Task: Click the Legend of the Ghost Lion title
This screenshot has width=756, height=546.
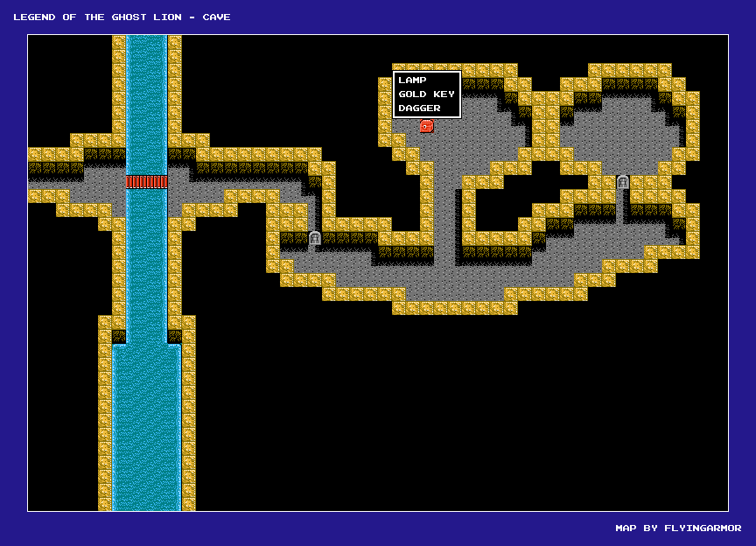Action: [122, 17]
